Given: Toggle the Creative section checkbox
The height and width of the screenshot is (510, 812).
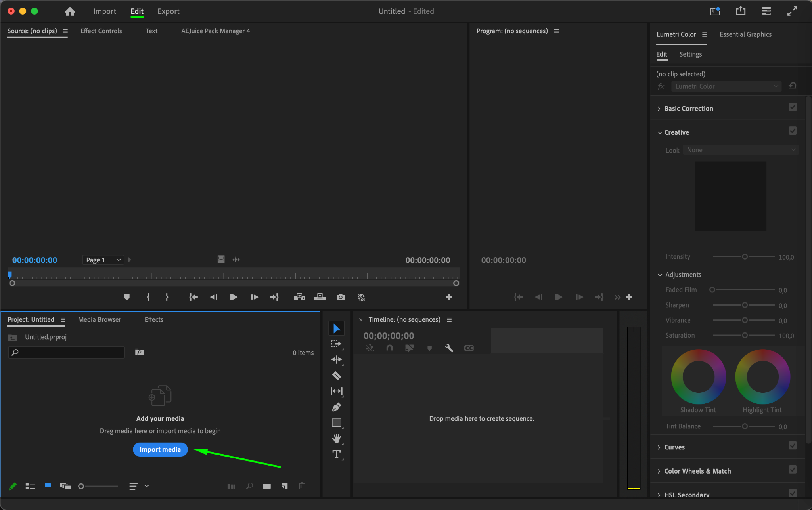Looking at the screenshot, I should [x=792, y=131].
